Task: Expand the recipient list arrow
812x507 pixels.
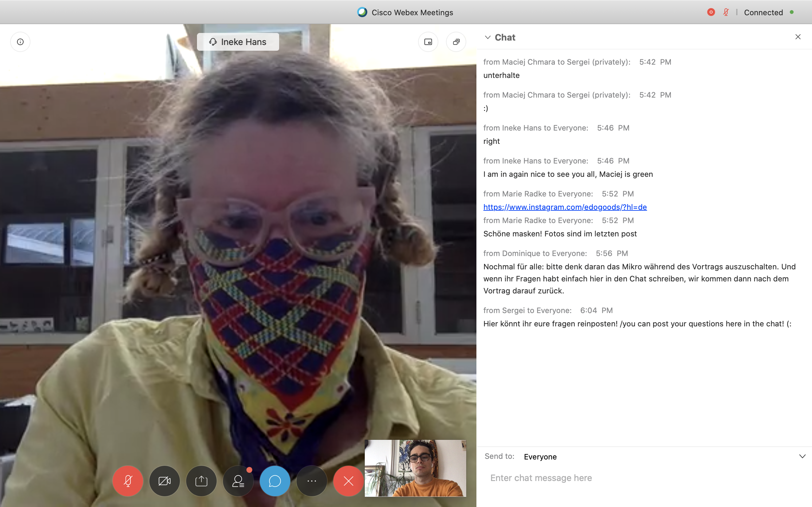Action: (x=802, y=456)
